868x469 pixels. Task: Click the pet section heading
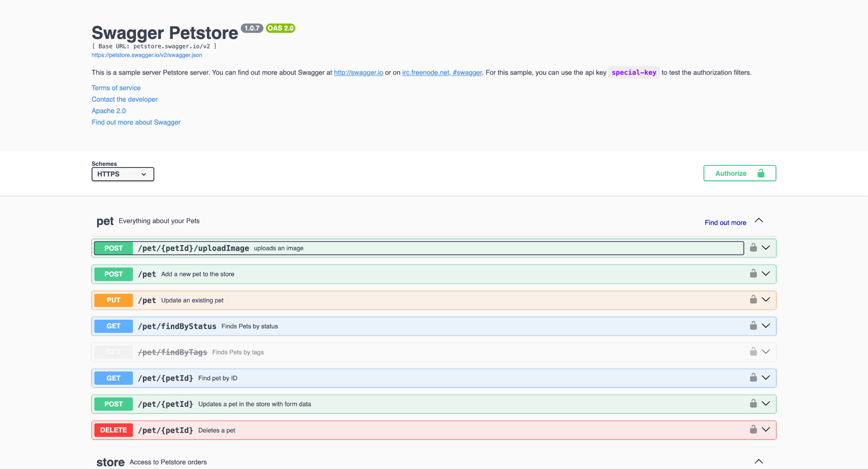pos(105,221)
